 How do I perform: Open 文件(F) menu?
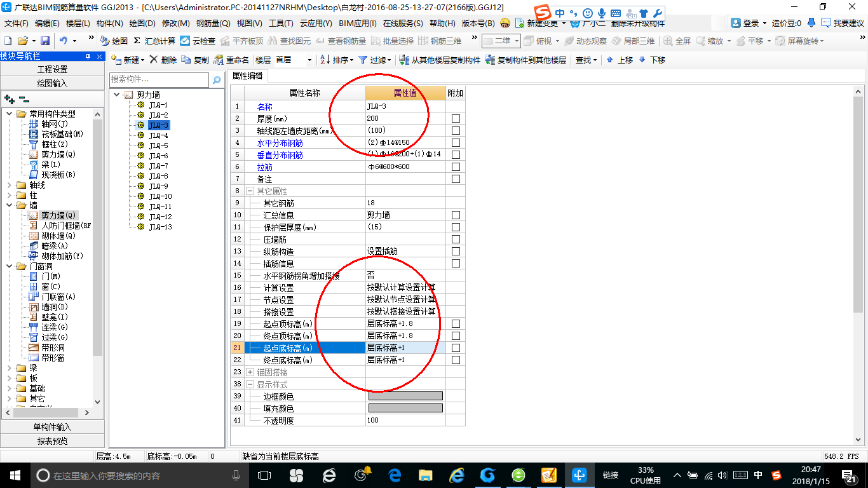[x=16, y=24]
